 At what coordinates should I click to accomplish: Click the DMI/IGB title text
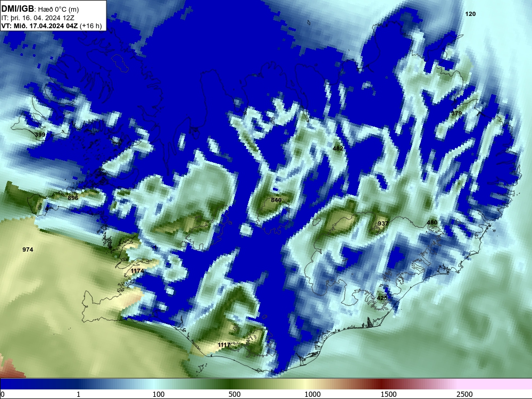[18, 9]
